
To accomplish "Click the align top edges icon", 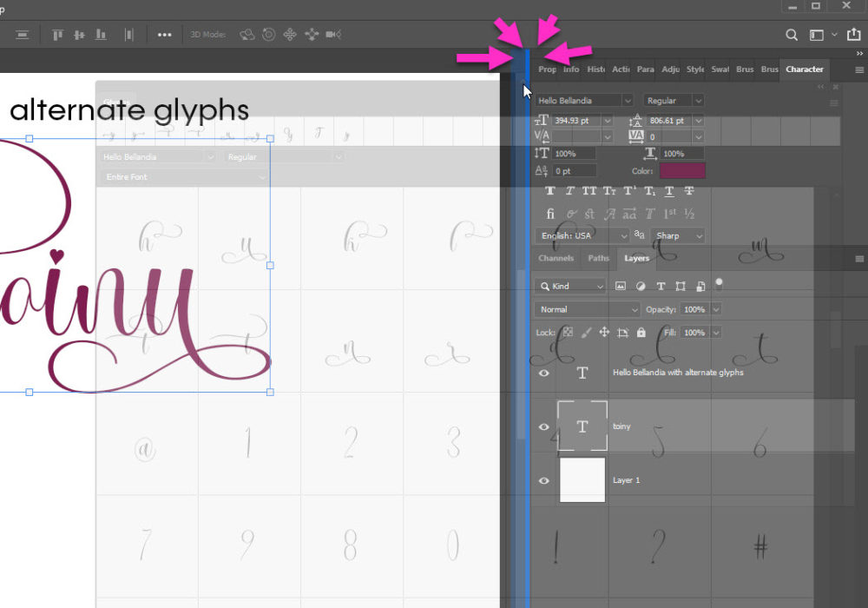I will (x=57, y=35).
